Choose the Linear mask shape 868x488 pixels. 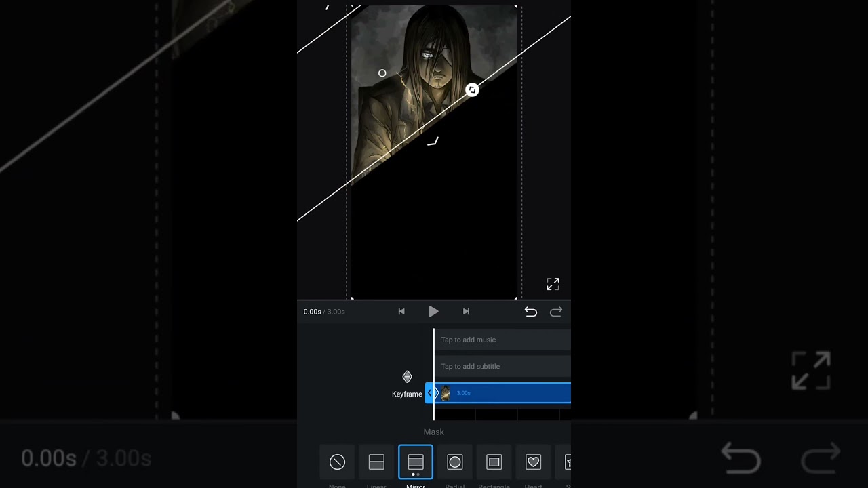[376, 462]
